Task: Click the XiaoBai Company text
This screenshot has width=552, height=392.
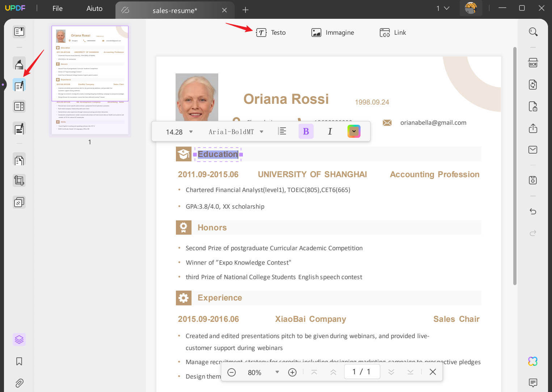Action: [311, 319]
